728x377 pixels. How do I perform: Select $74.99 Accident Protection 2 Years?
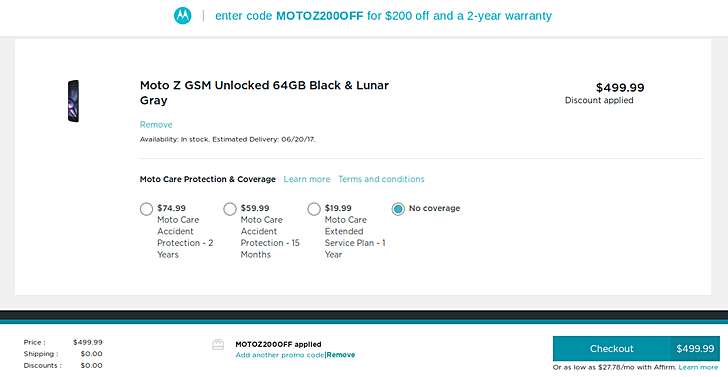click(x=146, y=209)
